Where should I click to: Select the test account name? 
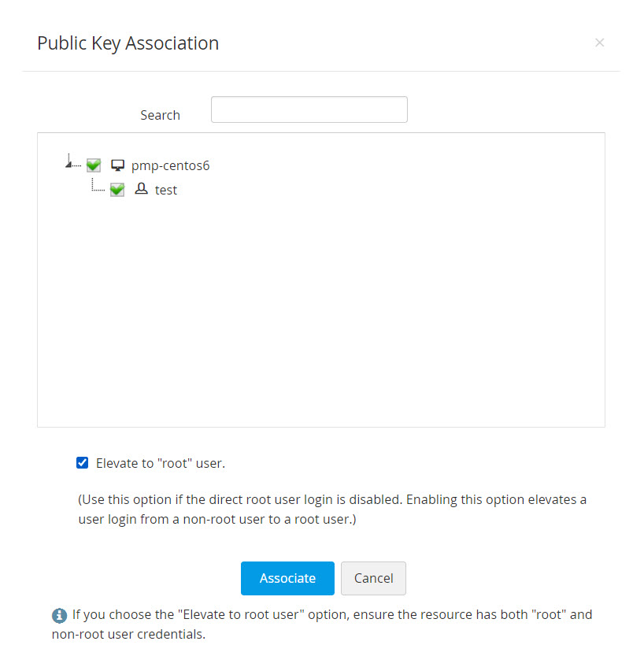point(166,190)
